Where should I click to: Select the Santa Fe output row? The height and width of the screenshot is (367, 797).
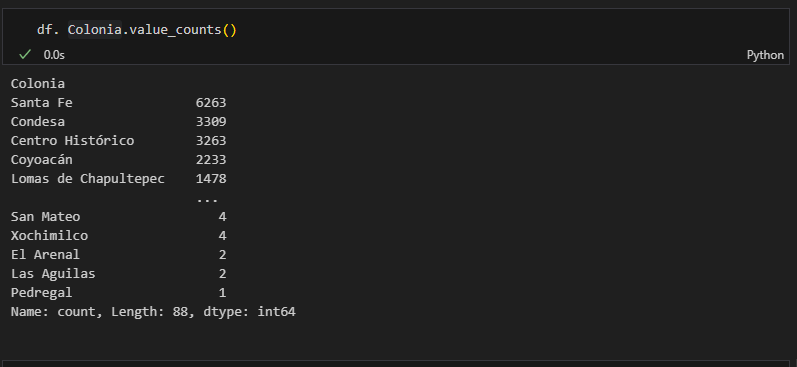(118, 103)
